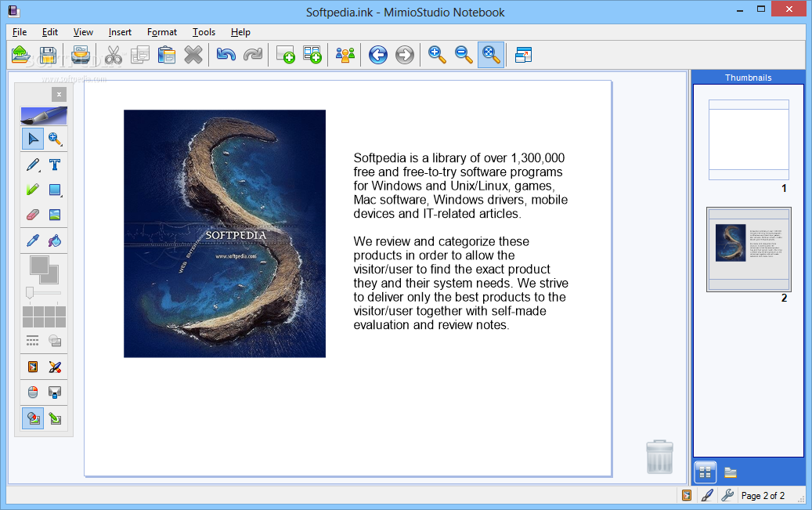The width and height of the screenshot is (812, 510).
Task: Select page 1 thumbnail
Action: [x=749, y=140]
